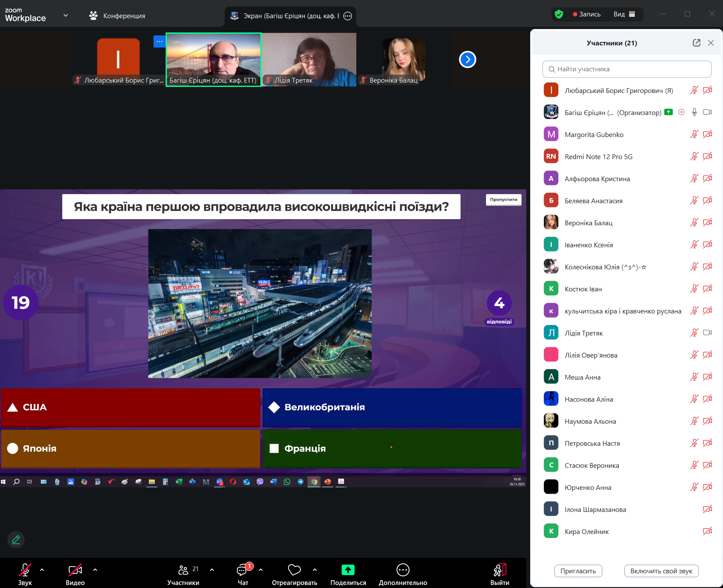Expand video options arrow next to Video
723x588 pixels.
(95, 570)
